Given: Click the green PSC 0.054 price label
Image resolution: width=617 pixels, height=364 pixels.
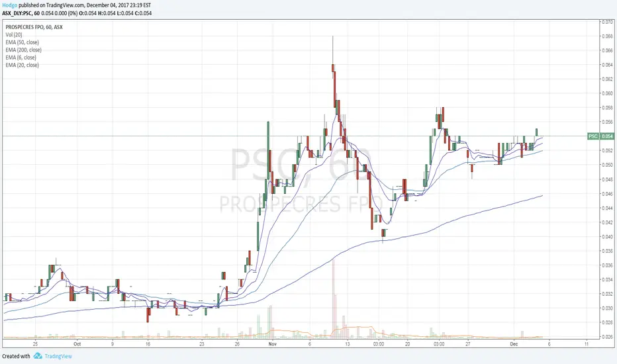Looking at the screenshot, I should point(600,136).
